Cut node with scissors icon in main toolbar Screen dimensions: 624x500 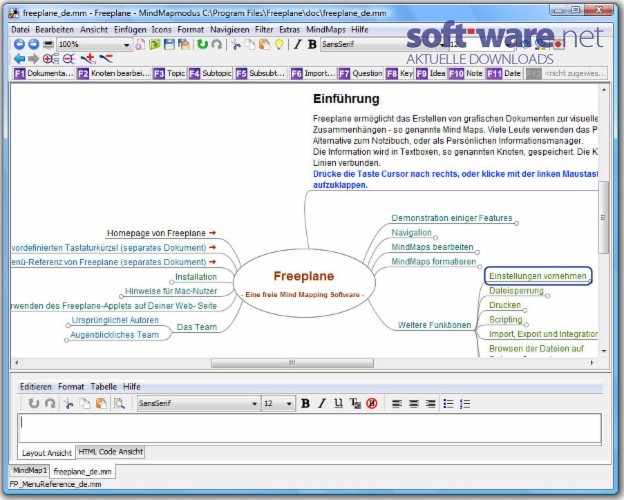[236, 45]
